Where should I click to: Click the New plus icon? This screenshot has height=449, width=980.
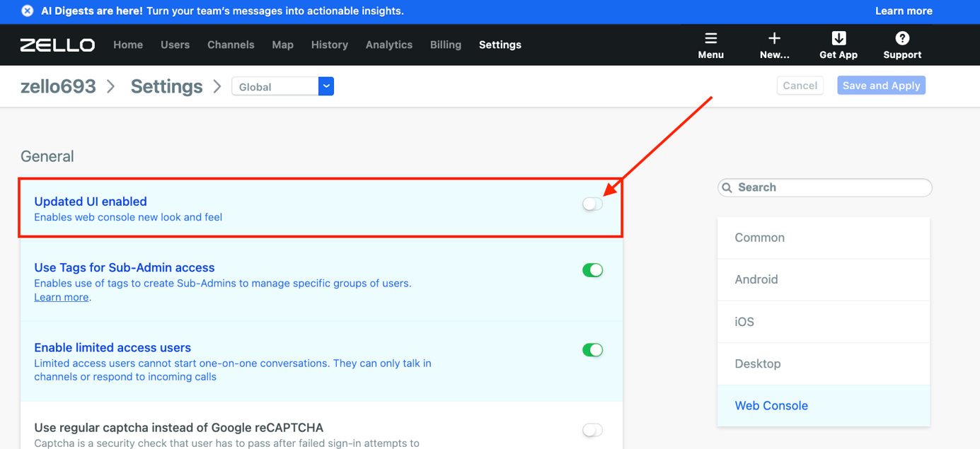[774, 38]
